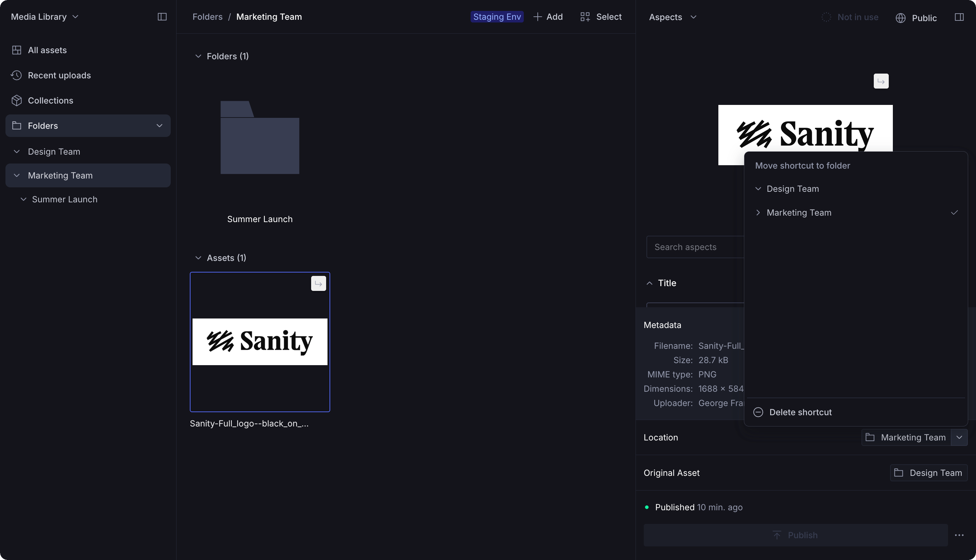The height and width of the screenshot is (560, 976).
Task: Collapse the Folders (1) section
Action: tap(198, 56)
